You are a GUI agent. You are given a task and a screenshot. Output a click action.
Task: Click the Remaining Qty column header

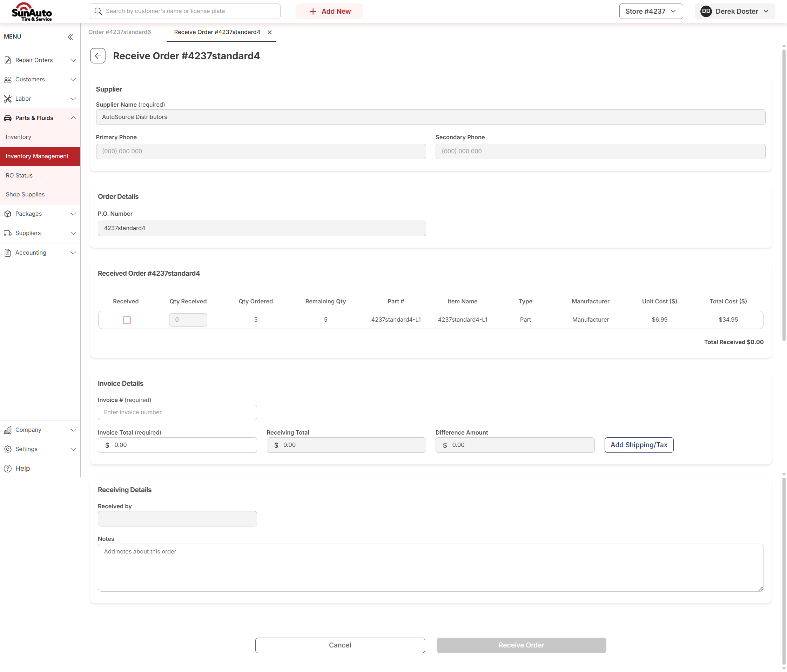click(x=325, y=301)
